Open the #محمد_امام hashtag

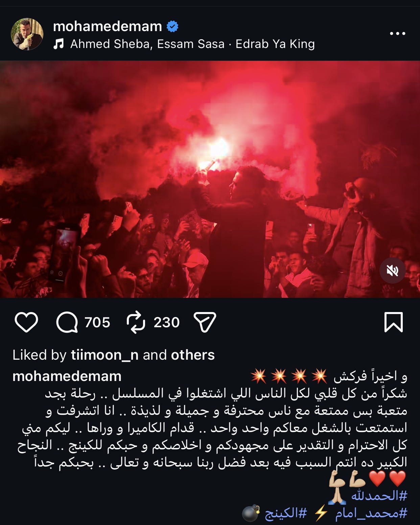pyautogui.click(x=371, y=514)
